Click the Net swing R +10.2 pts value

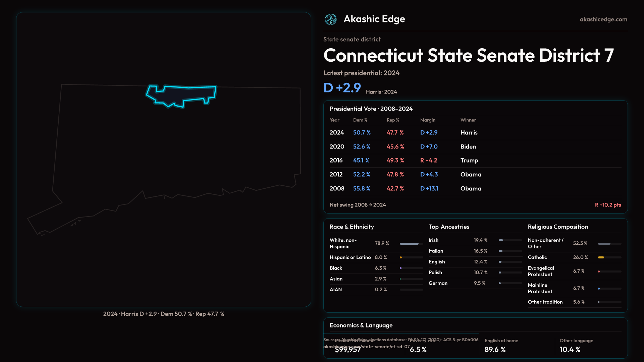pos(608,205)
